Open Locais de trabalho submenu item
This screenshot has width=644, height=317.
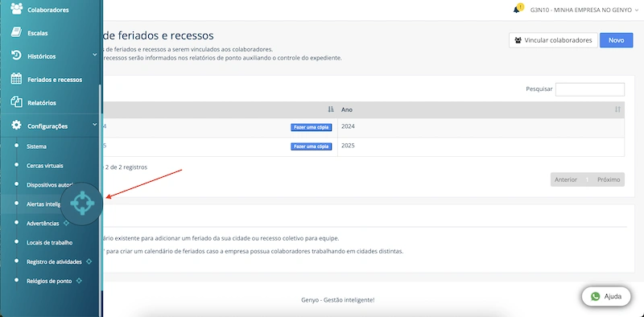tap(50, 243)
